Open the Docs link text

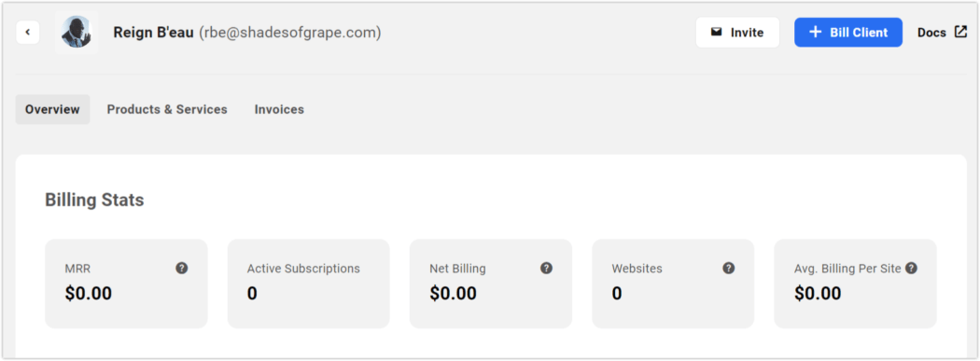pyautogui.click(x=931, y=33)
